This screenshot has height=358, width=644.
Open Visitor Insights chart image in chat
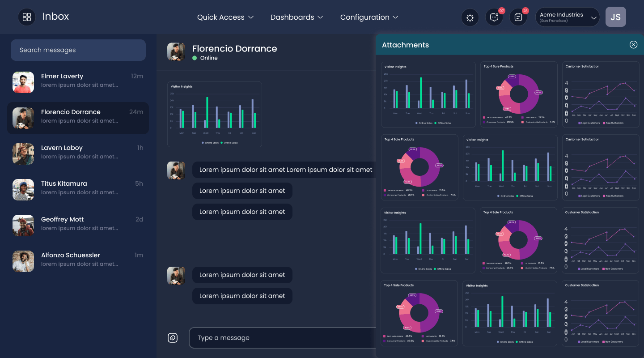(x=215, y=114)
